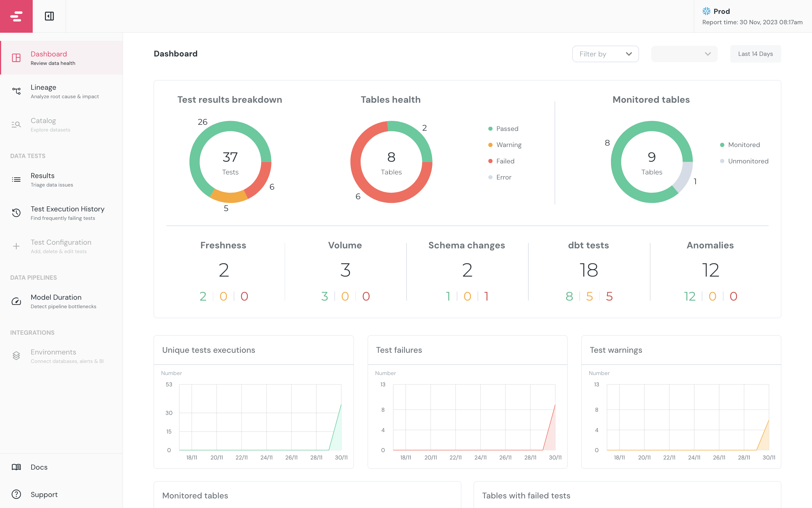This screenshot has height=508, width=812.
Task: Click the Anomalies count 12
Action: click(710, 270)
